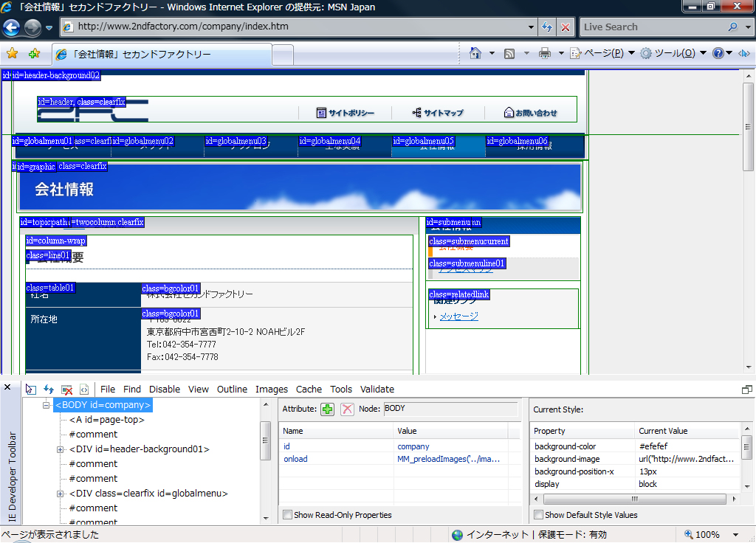Click the red Remove Attribute X icon
Screen dimensions: 756x543
point(347,409)
